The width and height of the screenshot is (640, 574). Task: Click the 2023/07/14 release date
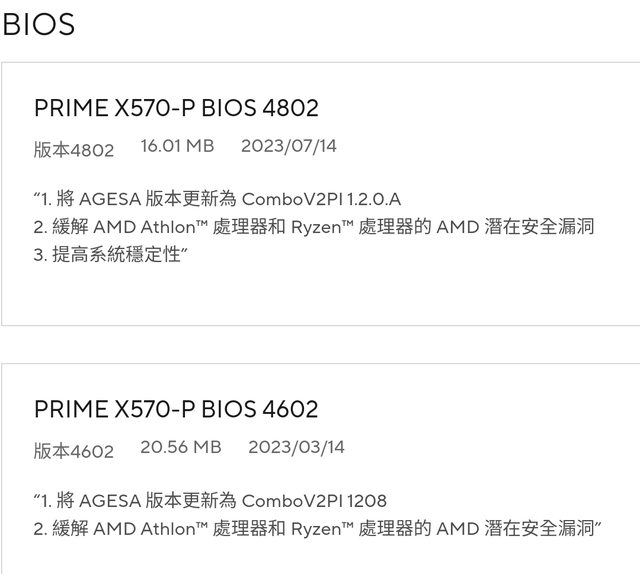click(x=289, y=146)
